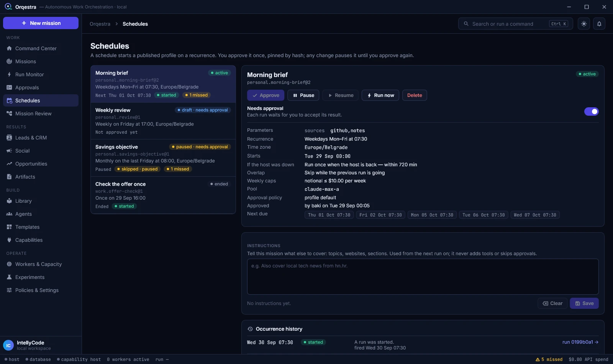Select the Savings objective schedule

click(163, 158)
